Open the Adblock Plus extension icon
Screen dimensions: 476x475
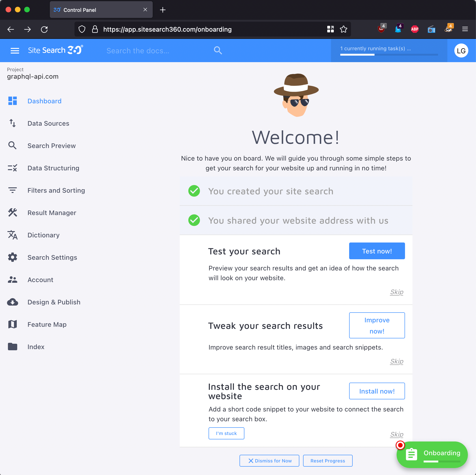pyautogui.click(x=415, y=29)
